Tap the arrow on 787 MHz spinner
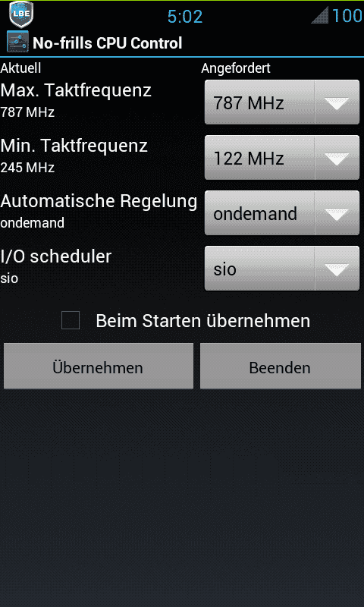This screenshot has height=607, width=364. (337, 102)
